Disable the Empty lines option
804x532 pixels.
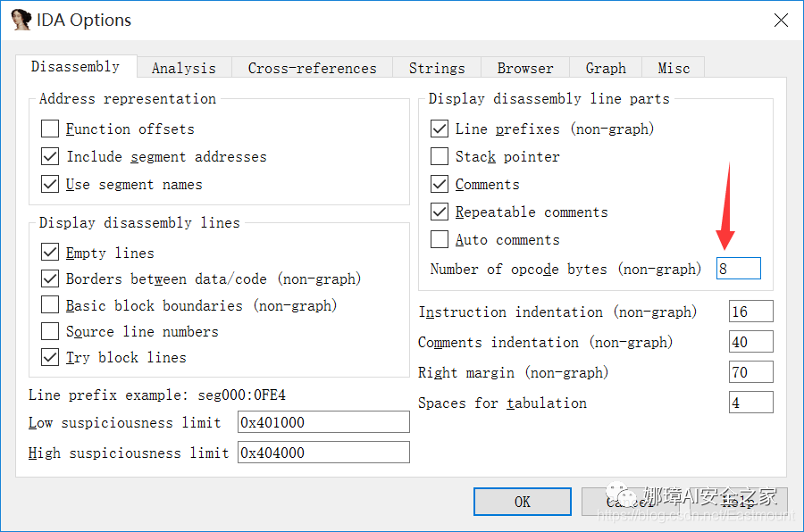[x=50, y=253]
